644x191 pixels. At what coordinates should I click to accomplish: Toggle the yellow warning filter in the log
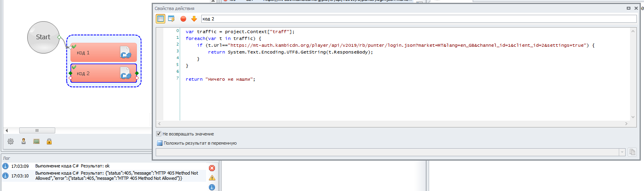(212, 178)
